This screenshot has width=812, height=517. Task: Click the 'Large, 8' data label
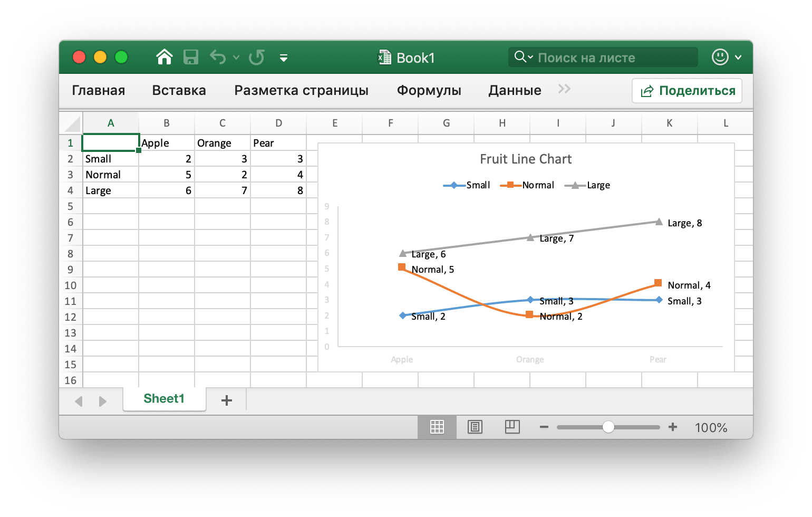684,223
